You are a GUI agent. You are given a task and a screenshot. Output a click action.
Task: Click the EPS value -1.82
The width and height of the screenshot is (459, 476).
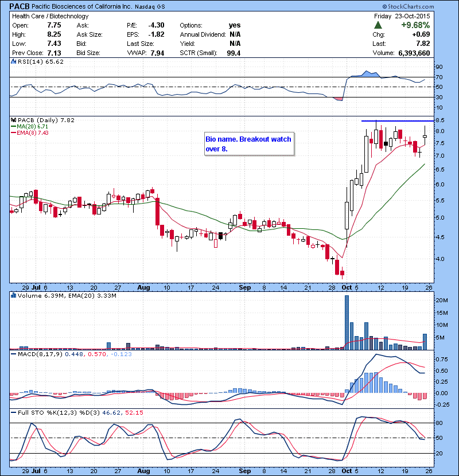click(156, 34)
